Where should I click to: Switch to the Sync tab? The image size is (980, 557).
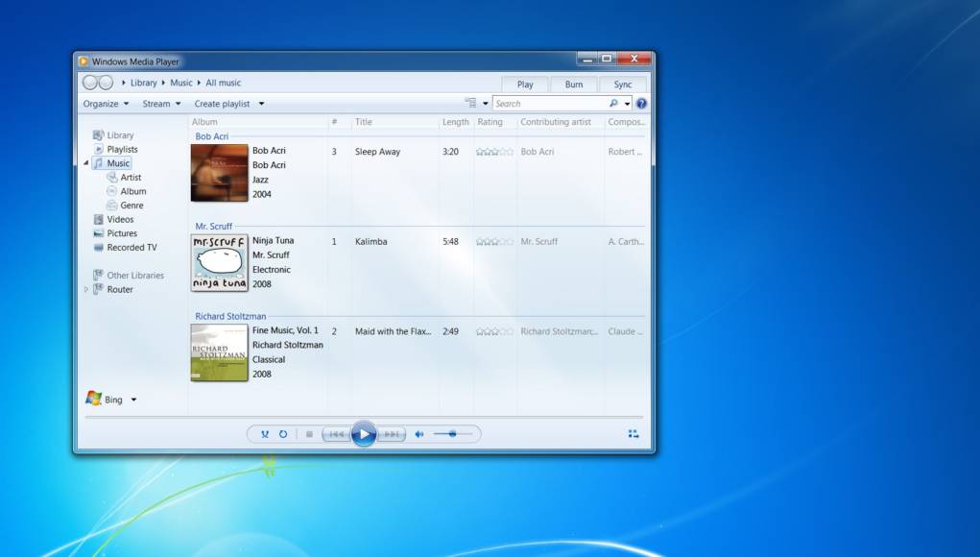click(623, 85)
